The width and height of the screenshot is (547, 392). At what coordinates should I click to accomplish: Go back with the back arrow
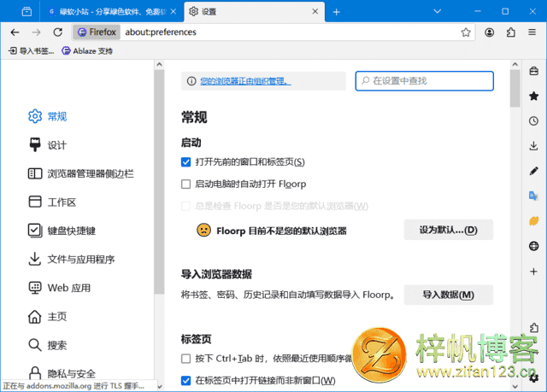15,32
